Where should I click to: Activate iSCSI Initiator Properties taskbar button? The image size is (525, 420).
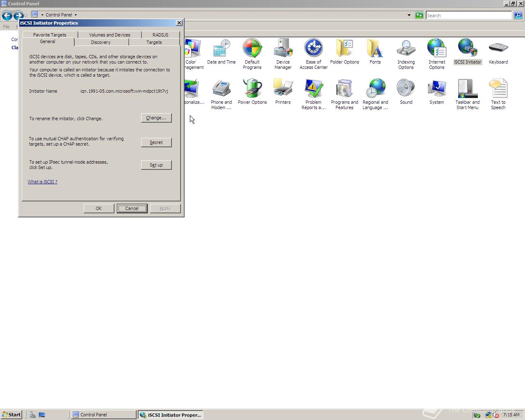(x=171, y=415)
